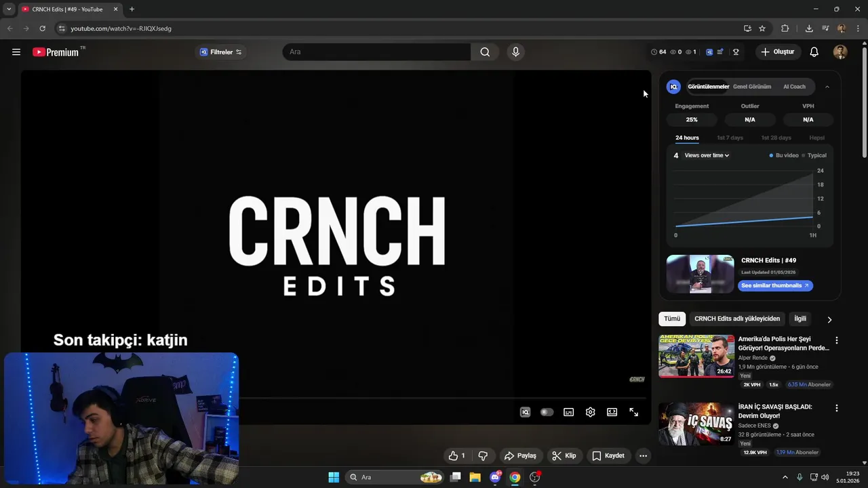Image resolution: width=868 pixels, height=488 pixels.
Task: Open the YouTube hamburger guide menu
Action: tap(16, 52)
